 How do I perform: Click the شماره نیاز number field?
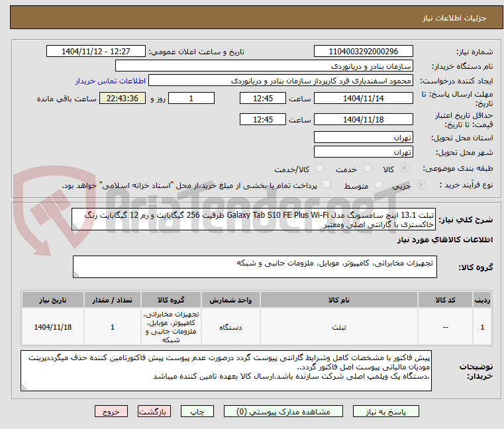[363, 52]
